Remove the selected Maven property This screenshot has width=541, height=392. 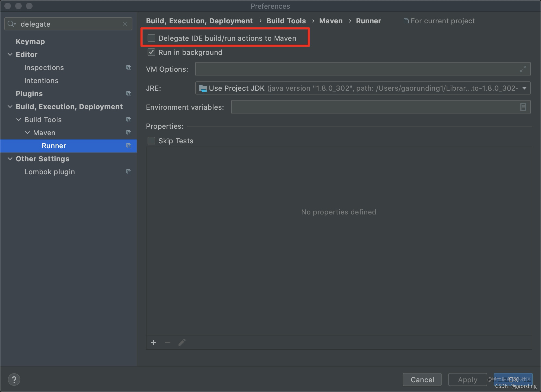[168, 343]
